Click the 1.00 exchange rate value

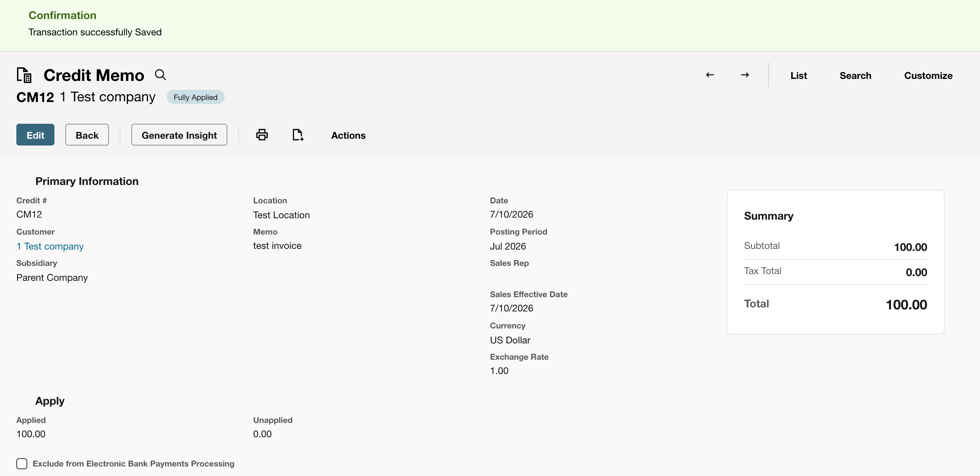tap(499, 371)
